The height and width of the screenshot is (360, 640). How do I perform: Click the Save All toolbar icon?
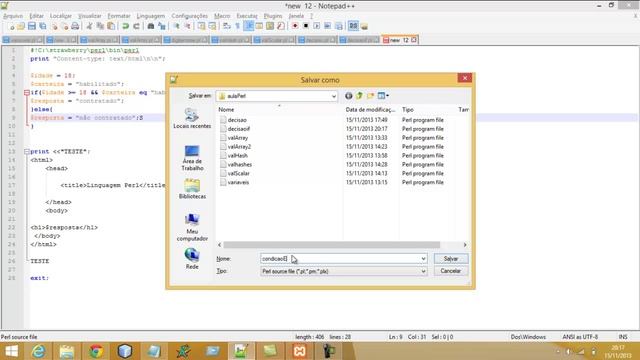pos(42,27)
